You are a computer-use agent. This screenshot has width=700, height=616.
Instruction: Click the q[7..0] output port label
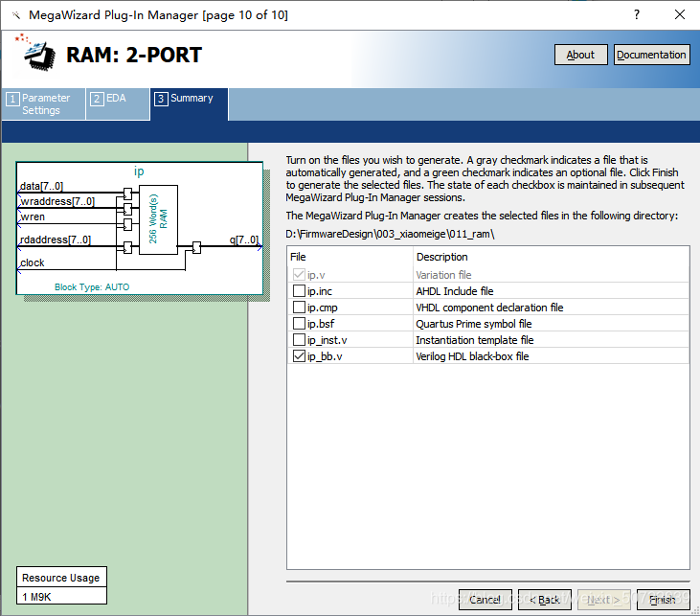coord(244,240)
